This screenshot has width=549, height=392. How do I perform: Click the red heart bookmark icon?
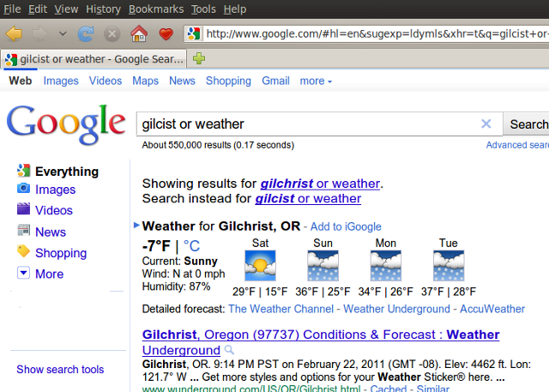click(166, 34)
